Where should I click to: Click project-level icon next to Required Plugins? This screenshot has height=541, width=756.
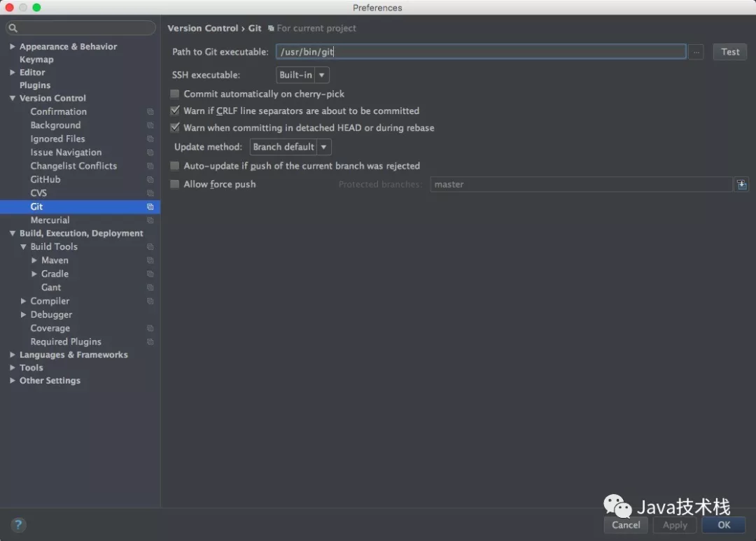150,342
